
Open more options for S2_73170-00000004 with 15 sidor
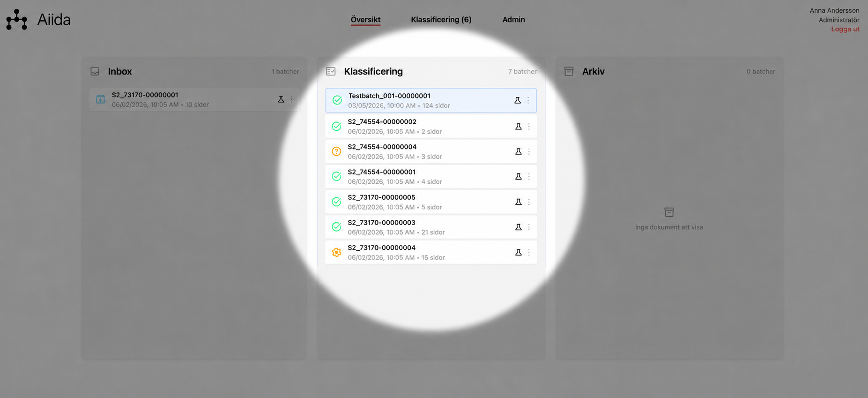pos(529,252)
